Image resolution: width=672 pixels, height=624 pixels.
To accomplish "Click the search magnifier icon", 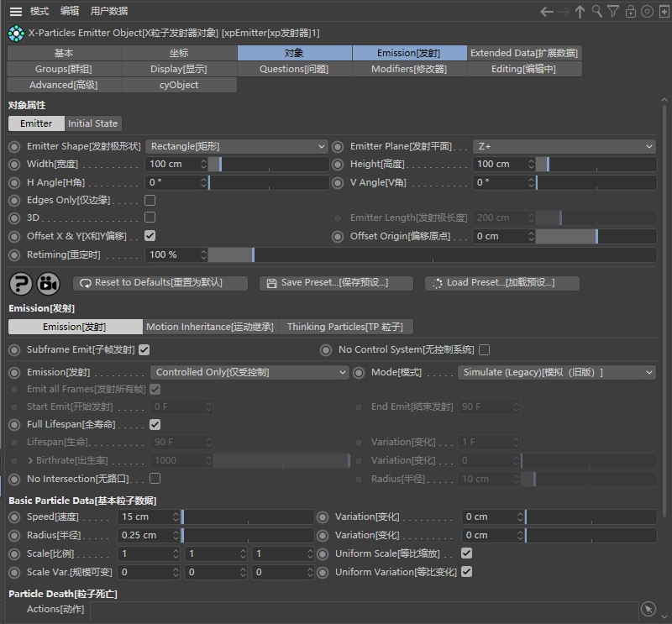I will [597, 12].
